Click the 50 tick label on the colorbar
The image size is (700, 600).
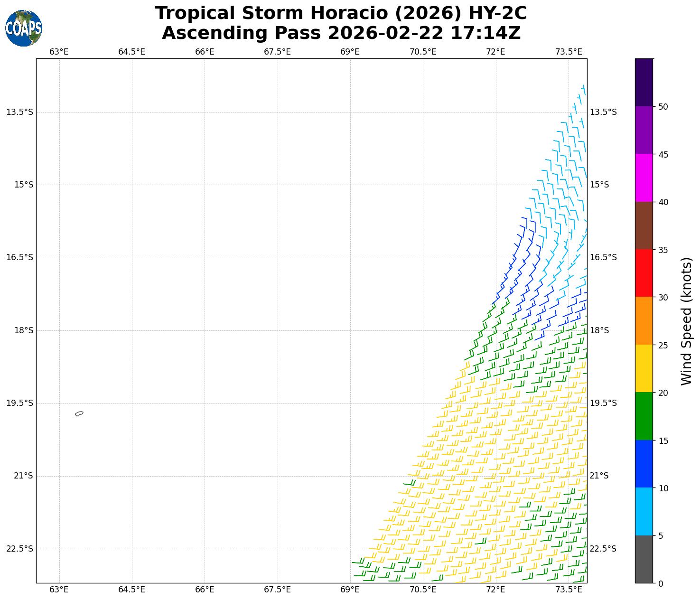[663, 107]
